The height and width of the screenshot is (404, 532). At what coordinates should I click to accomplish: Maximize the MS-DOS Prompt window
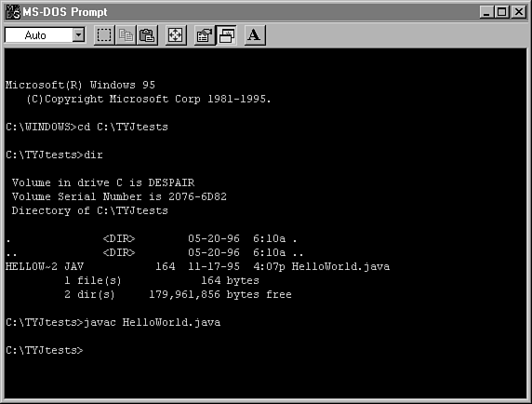click(x=502, y=12)
